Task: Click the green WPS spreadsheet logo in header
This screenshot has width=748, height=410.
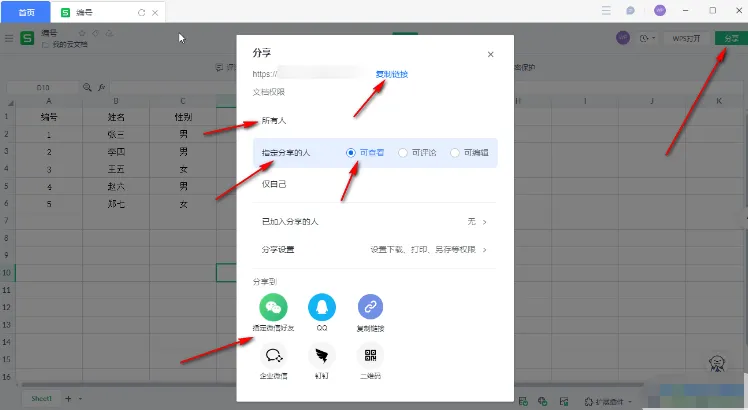Action: point(27,38)
